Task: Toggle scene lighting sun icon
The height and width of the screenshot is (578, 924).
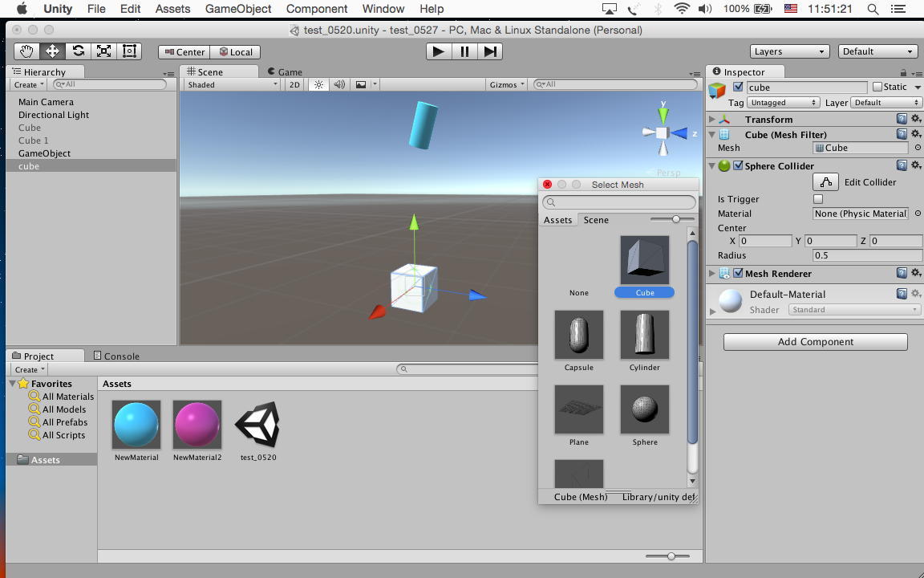Action: coord(318,84)
